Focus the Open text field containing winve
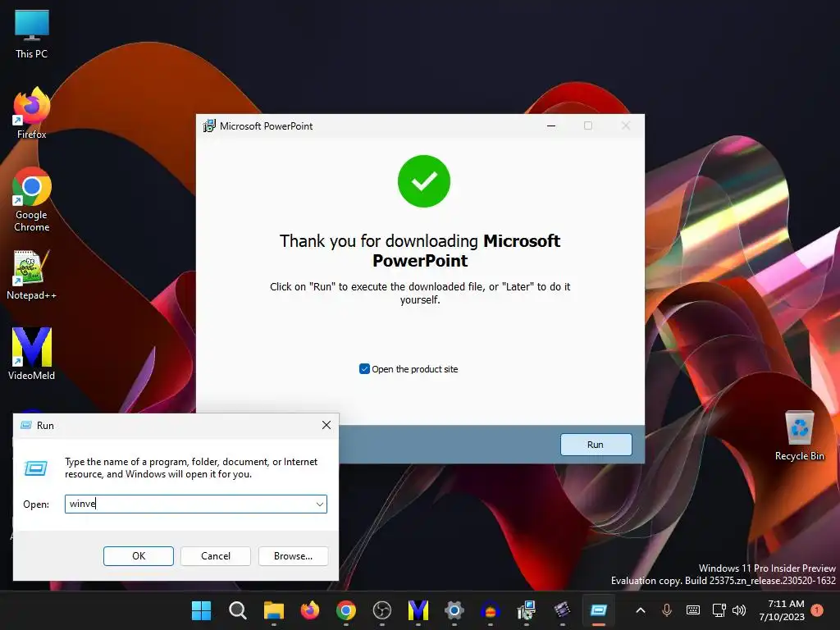840x630 pixels. point(195,504)
